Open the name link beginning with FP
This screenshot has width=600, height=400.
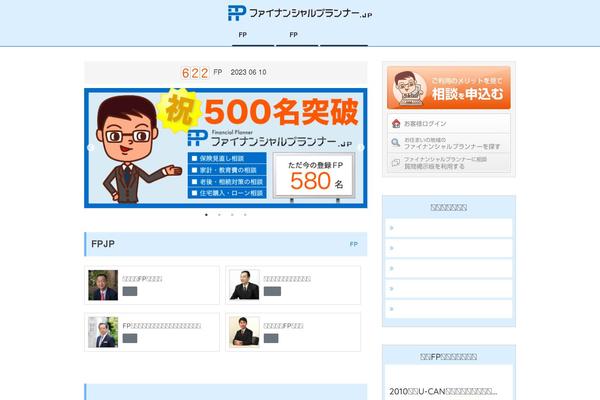click(161, 326)
